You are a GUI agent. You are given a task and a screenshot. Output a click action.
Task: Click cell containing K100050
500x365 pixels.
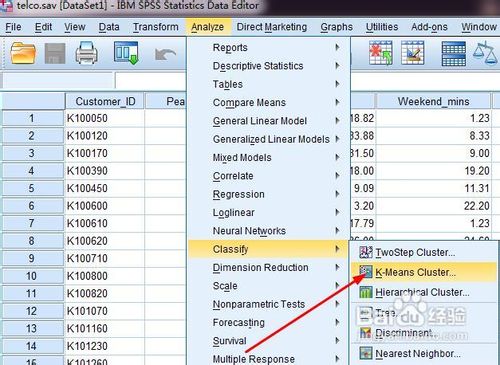coord(105,118)
